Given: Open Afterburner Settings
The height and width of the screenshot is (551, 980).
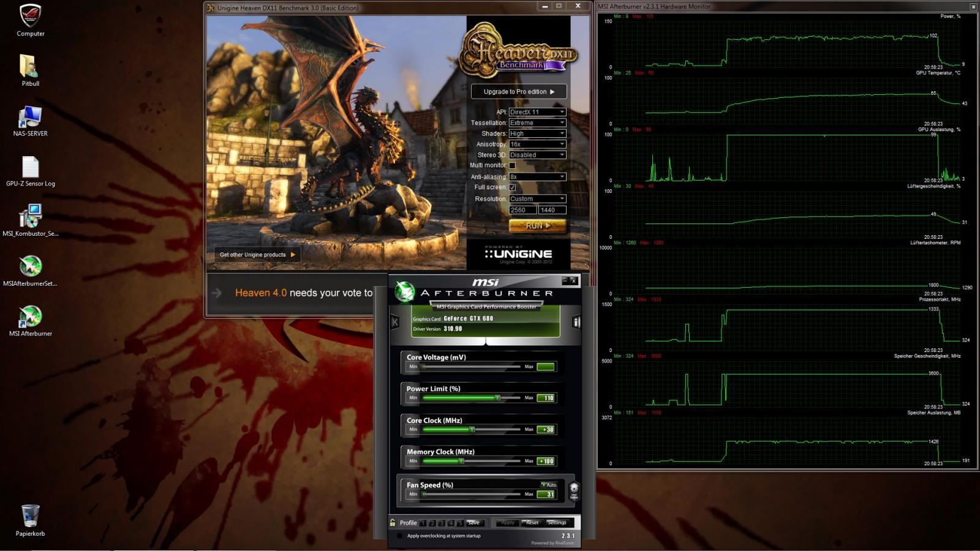Looking at the screenshot, I should click(x=557, y=523).
